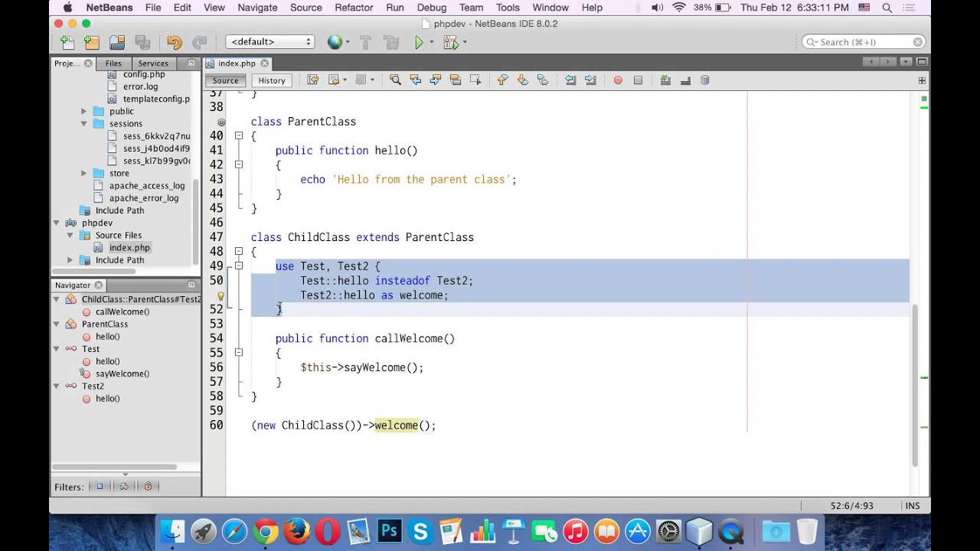This screenshot has width=980, height=551.
Task: Collapse code fold at line 42
Action: point(239,165)
